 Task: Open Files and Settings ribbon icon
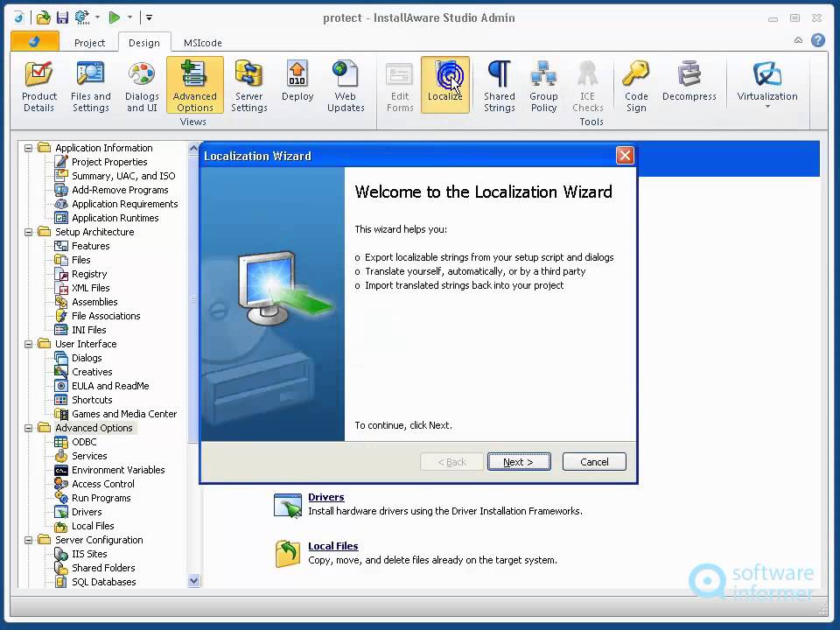click(90, 86)
